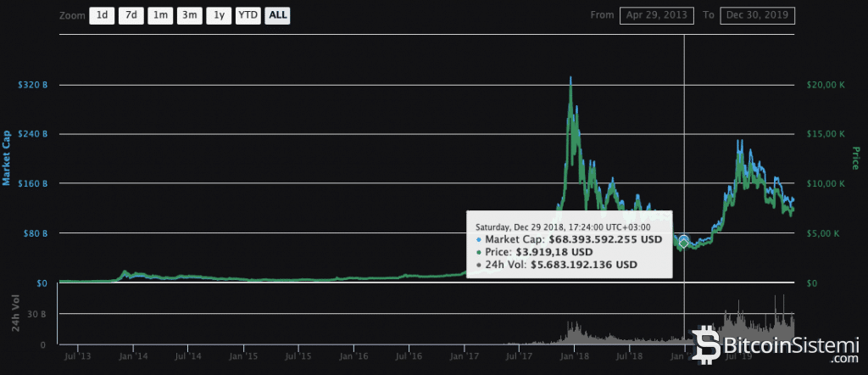Set zoom range to 7d
868x375 pixels.
pos(131,15)
